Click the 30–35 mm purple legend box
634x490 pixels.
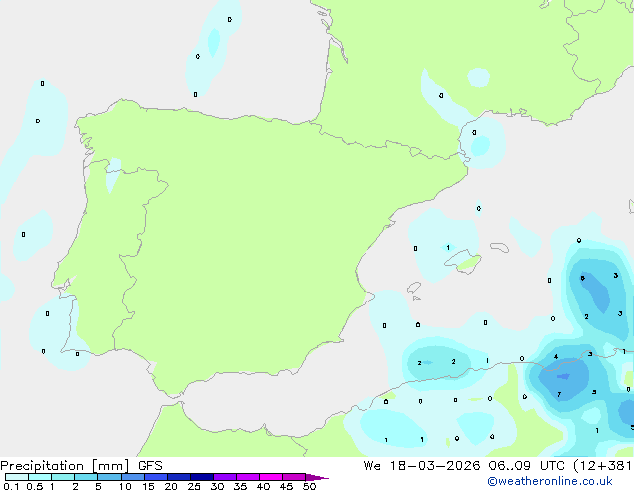225,477
